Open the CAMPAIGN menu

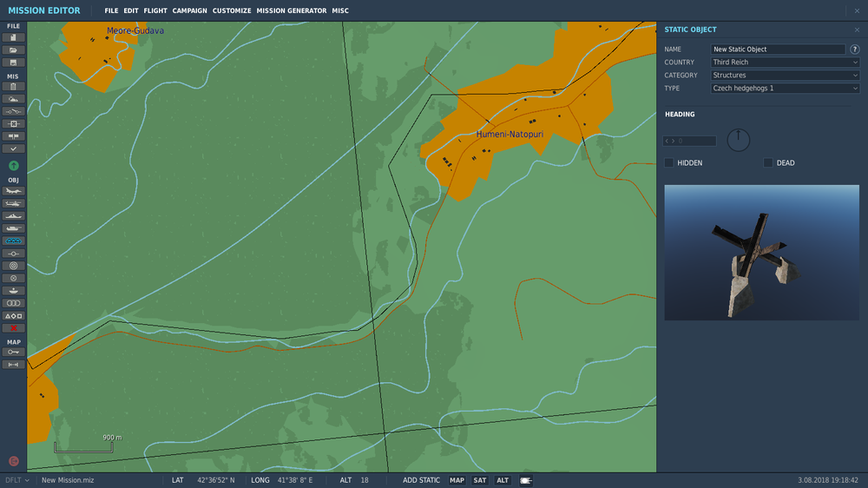coord(189,10)
